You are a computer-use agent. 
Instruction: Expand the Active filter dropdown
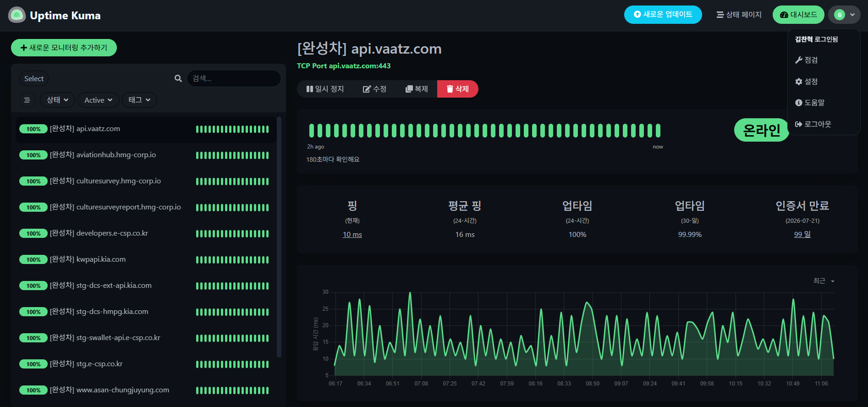click(x=98, y=100)
